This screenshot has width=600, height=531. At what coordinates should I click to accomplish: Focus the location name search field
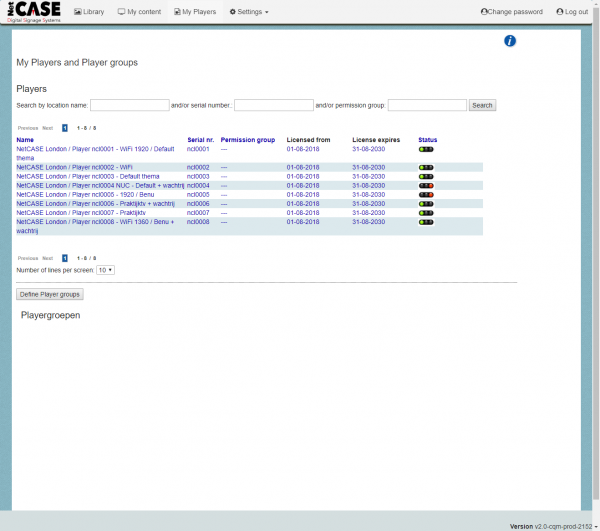click(130, 105)
